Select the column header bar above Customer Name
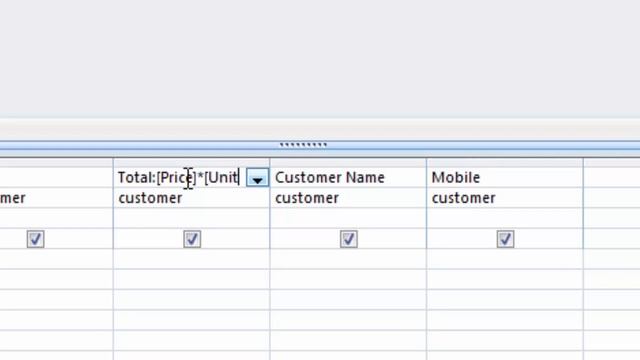The height and width of the screenshot is (360, 640). pos(348,162)
